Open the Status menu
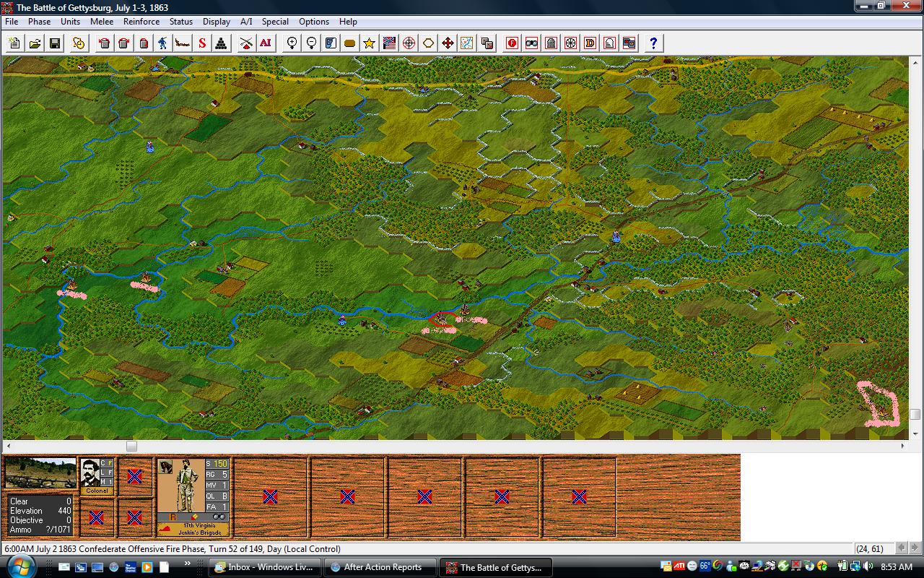924x578 pixels. [181, 22]
